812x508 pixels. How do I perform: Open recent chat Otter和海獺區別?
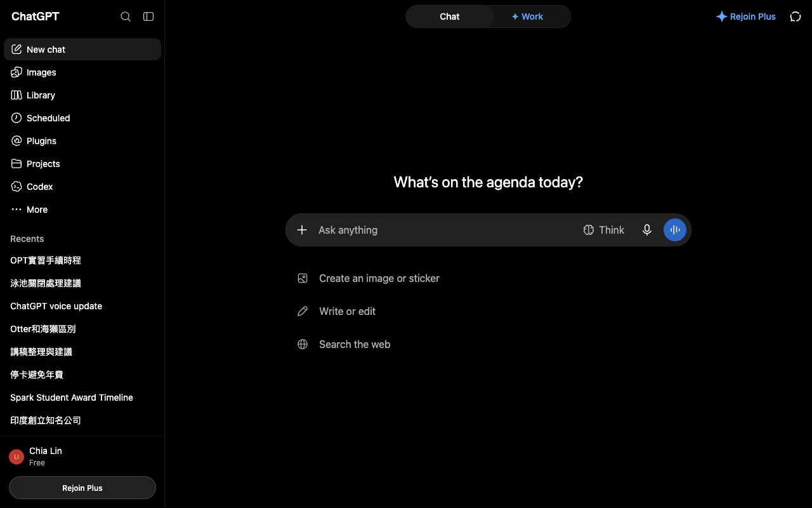82,329
